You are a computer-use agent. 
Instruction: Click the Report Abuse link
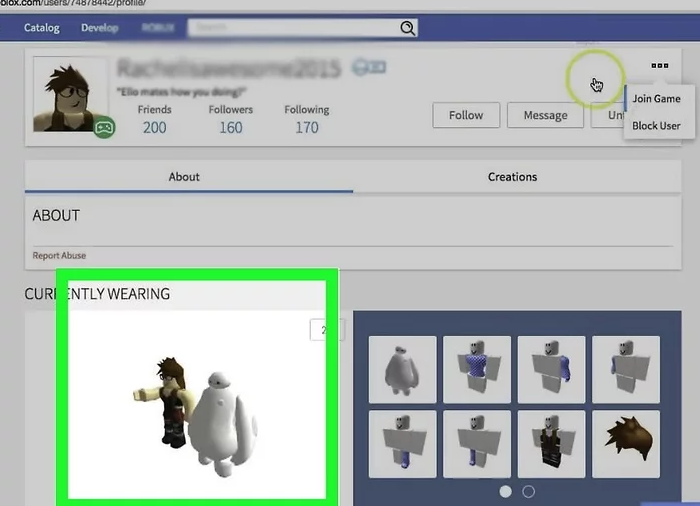pos(59,255)
